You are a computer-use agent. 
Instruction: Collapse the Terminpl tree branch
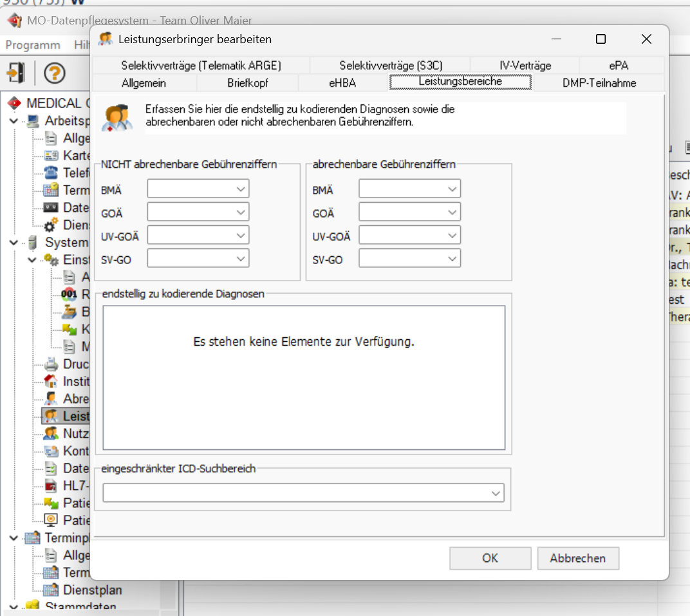(x=13, y=537)
